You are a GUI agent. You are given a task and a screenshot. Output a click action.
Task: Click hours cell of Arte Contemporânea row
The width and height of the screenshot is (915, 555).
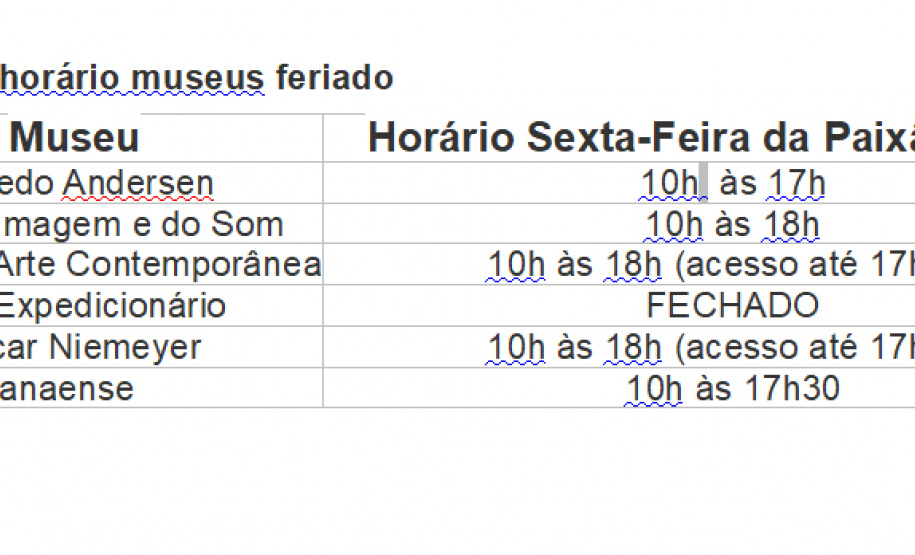pos(700,265)
